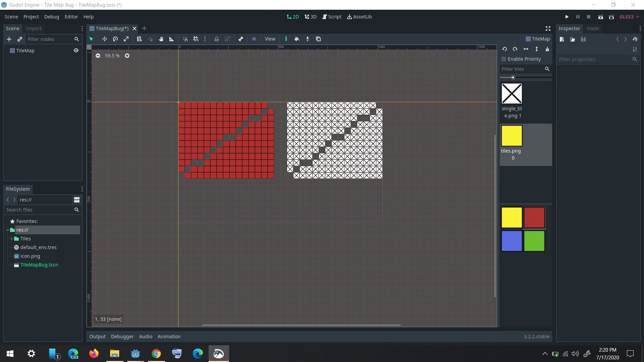Toggle TileMap node visibility eye
Image resolution: width=644 pixels, height=362 pixels.
tap(76, 50)
